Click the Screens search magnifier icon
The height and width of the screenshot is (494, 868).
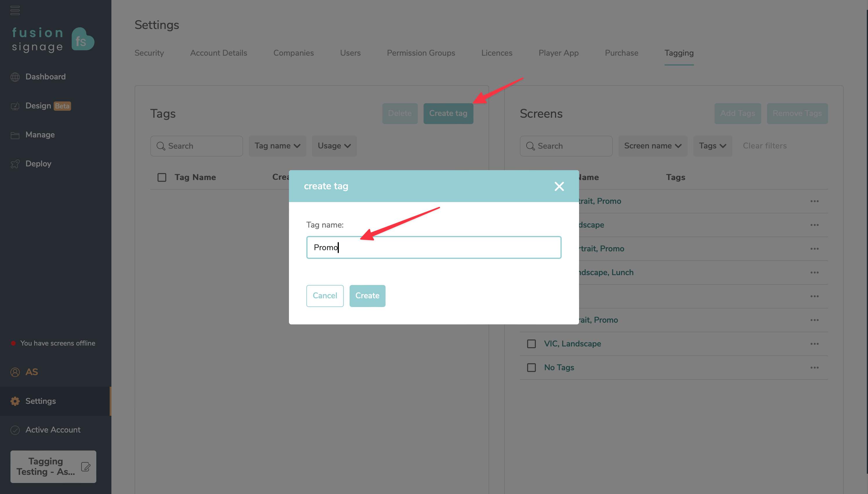click(x=530, y=146)
